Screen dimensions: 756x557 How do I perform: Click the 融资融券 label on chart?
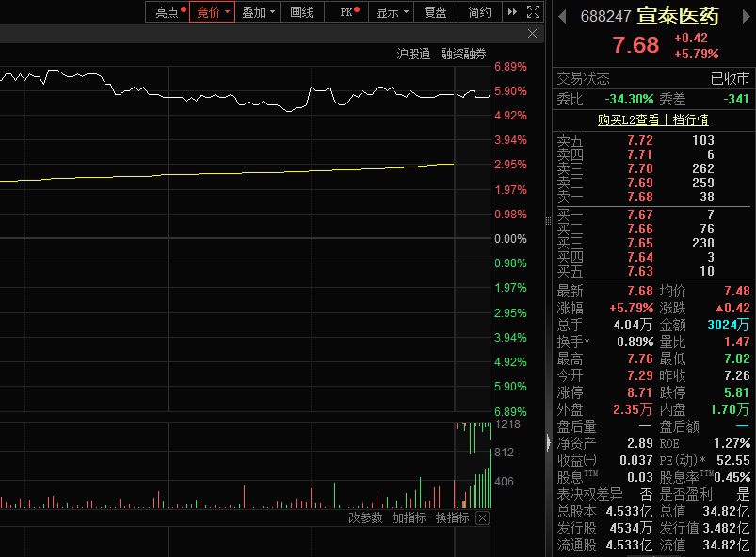[463, 54]
